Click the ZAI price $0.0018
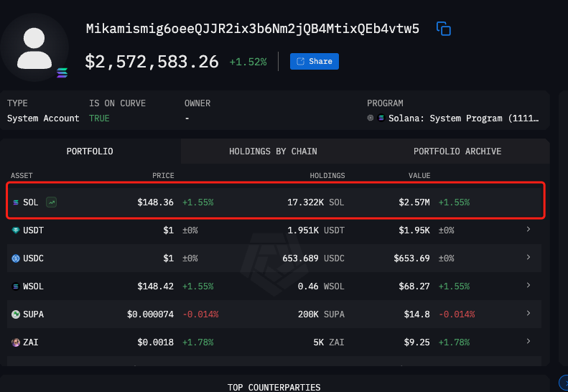This screenshot has height=392, width=568. pyautogui.click(x=155, y=342)
